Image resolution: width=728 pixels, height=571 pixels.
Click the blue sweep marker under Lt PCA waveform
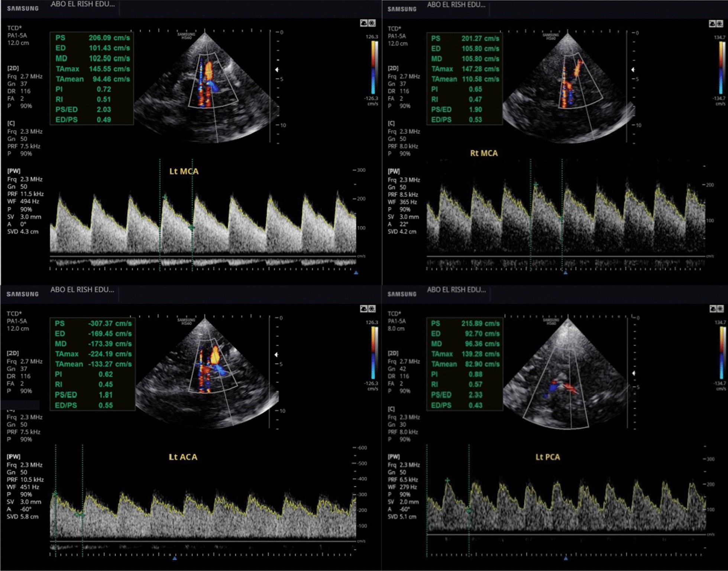[x=566, y=558]
